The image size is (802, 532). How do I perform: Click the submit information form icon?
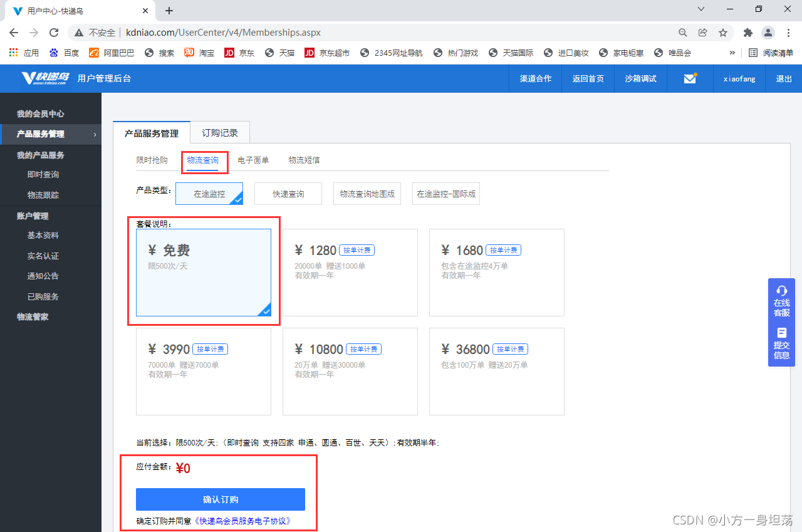781,333
